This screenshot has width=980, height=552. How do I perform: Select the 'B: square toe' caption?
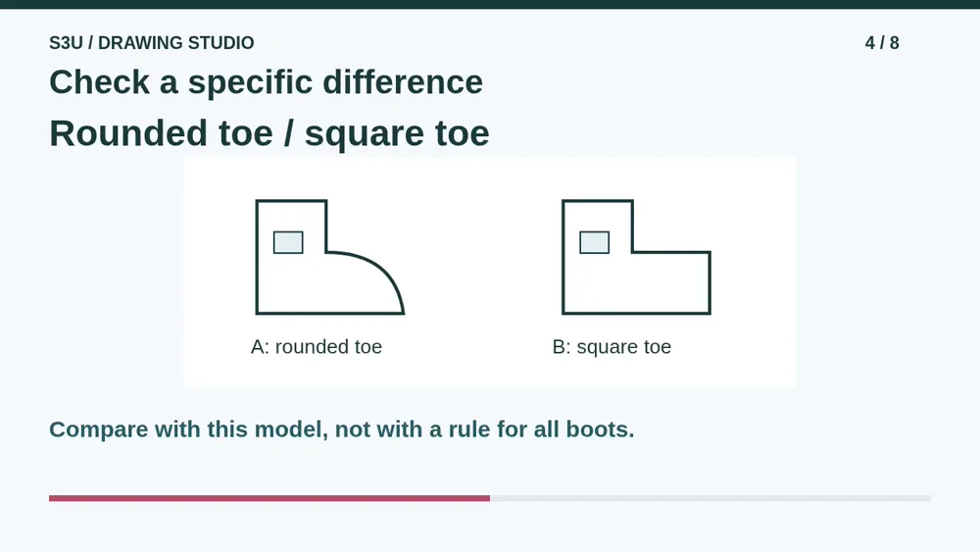pyautogui.click(x=612, y=347)
